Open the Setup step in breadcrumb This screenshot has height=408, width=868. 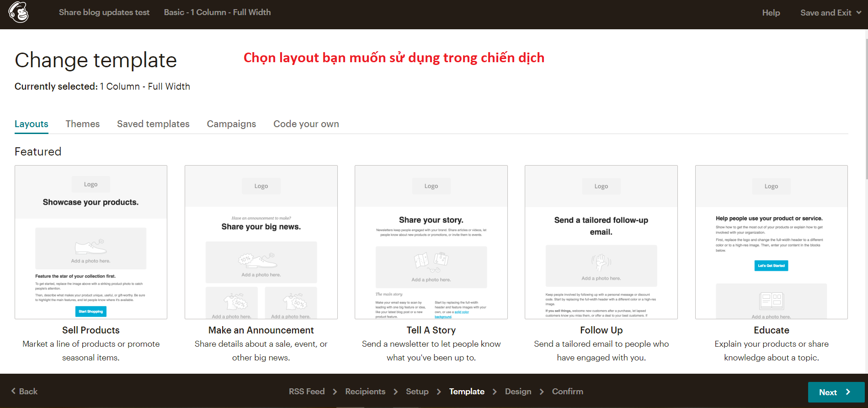pyautogui.click(x=417, y=392)
